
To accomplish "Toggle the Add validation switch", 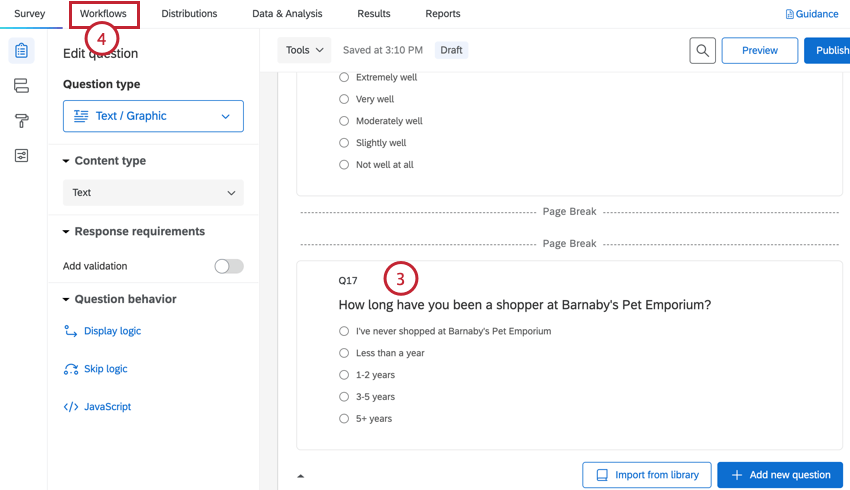I will [x=229, y=266].
